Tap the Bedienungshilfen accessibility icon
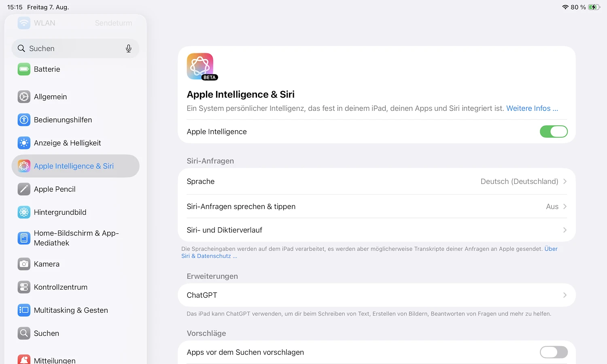 click(x=24, y=120)
